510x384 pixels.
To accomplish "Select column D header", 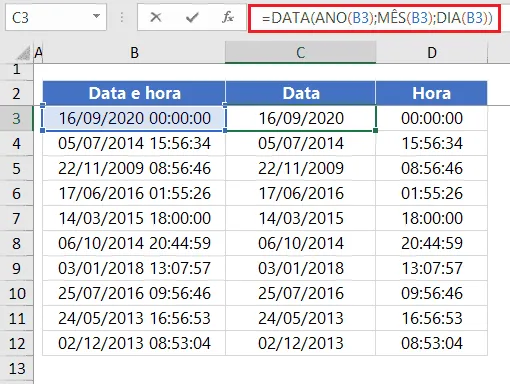I will tap(432, 53).
